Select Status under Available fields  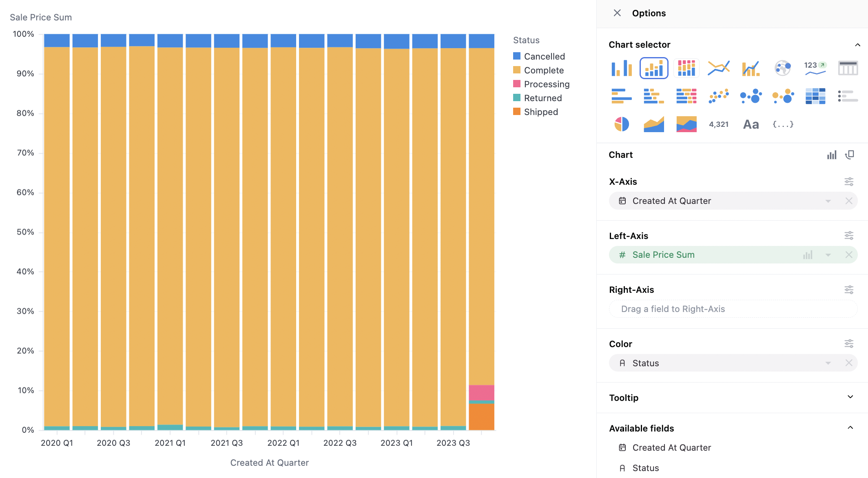click(x=645, y=468)
